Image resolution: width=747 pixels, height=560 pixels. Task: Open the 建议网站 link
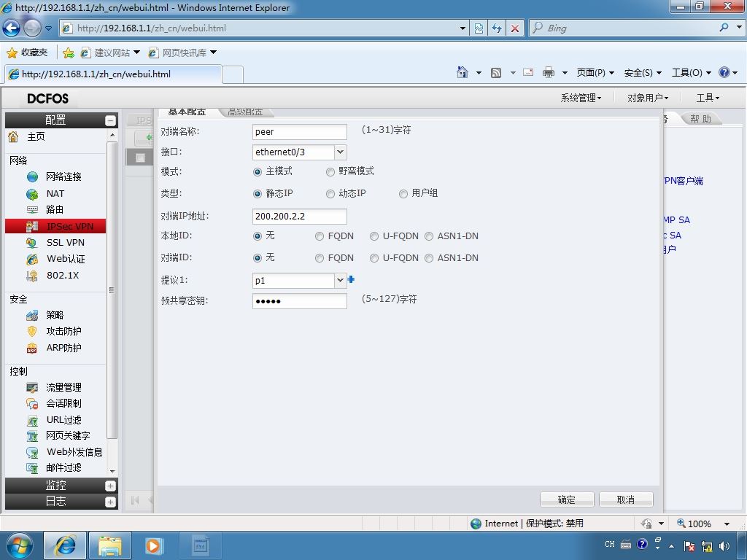110,52
